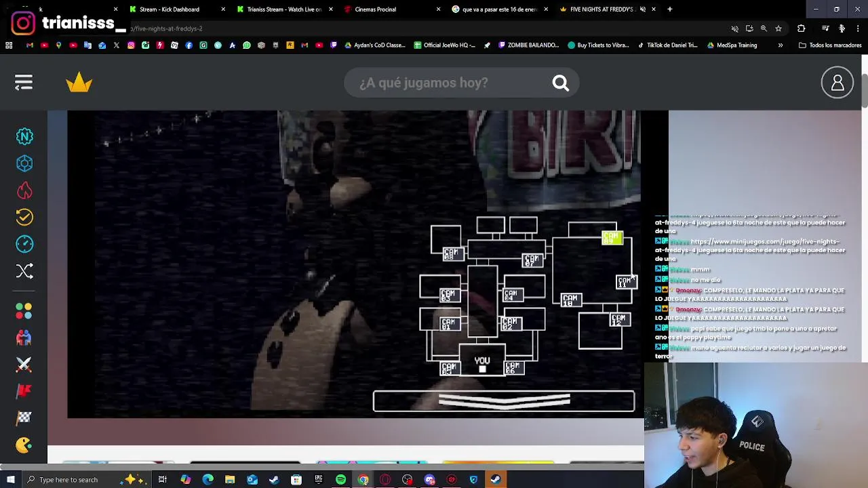
Task: Switch to camera CAM 12 on map
Action: click(x=620, y=319)
